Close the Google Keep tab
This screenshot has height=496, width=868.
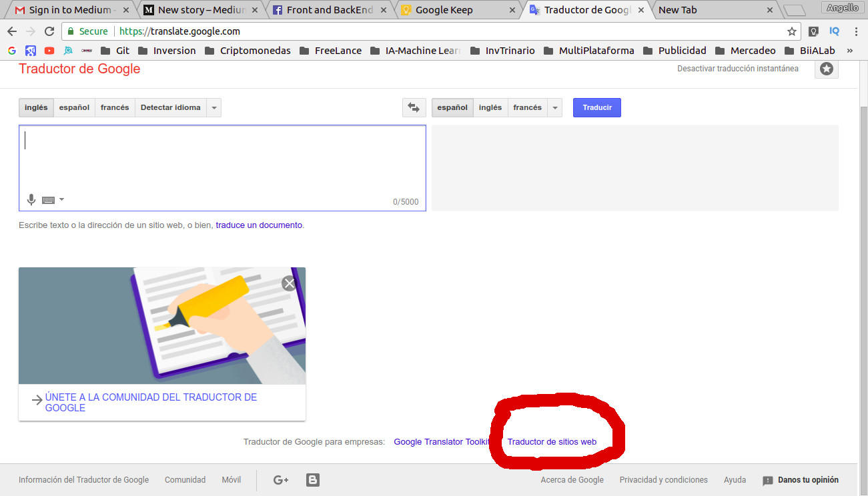tap(512, 10)
